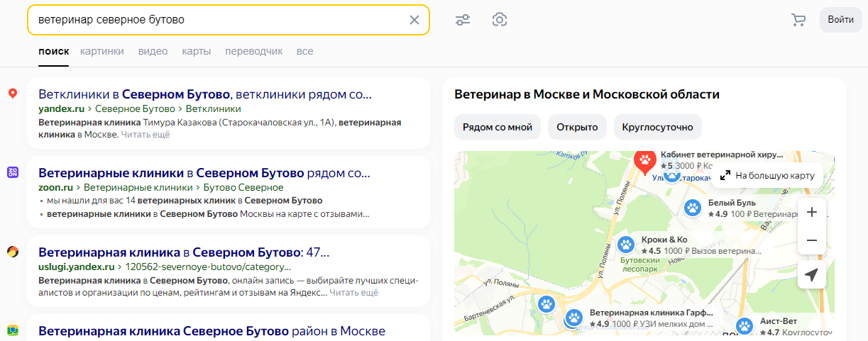868x341 pixels.
Task: Open Ветклиники в Северном Бутово result
Action: tap(205, 94)
